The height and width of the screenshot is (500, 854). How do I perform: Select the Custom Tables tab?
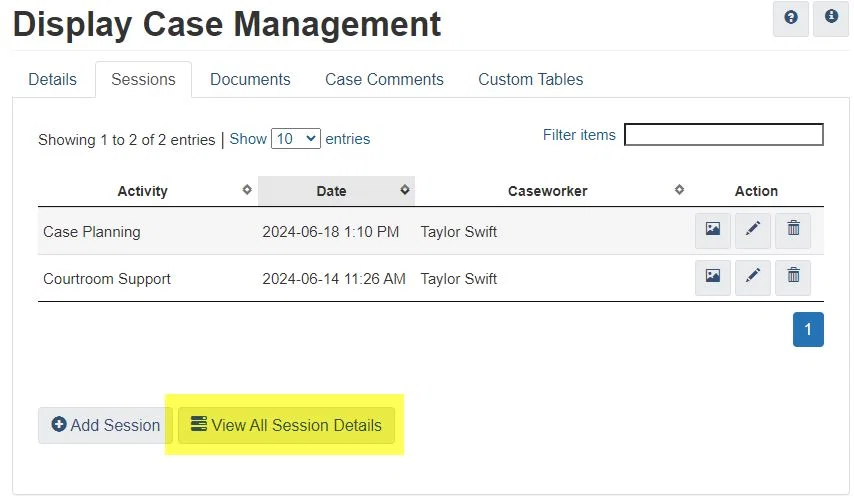coord(530,79)
